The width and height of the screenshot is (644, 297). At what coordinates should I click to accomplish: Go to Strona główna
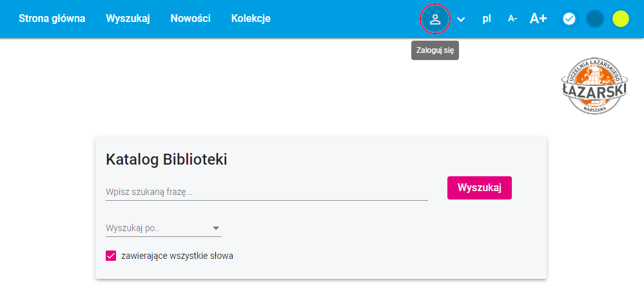[x=52, y=19]
